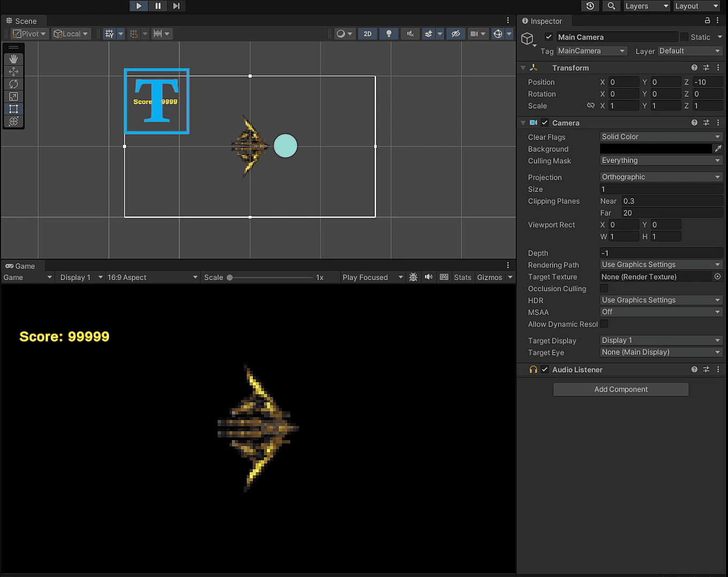Viewport: 728px width, 577px height.
Task: Mute audio in Game view
Action: (428, 277)
